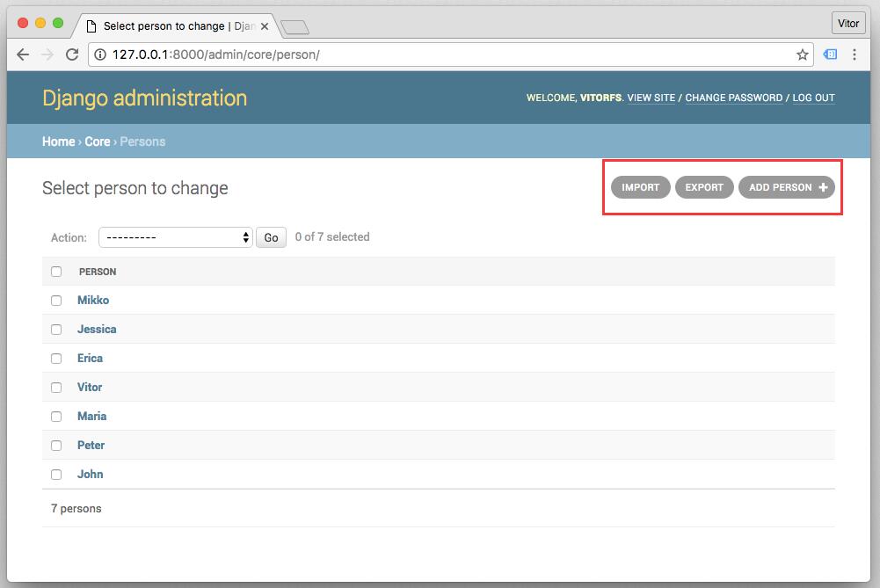Viewport: 880px width, 588px height.
Task: Toggle the select-all checkbox in Person header
Action: point(56,272)
